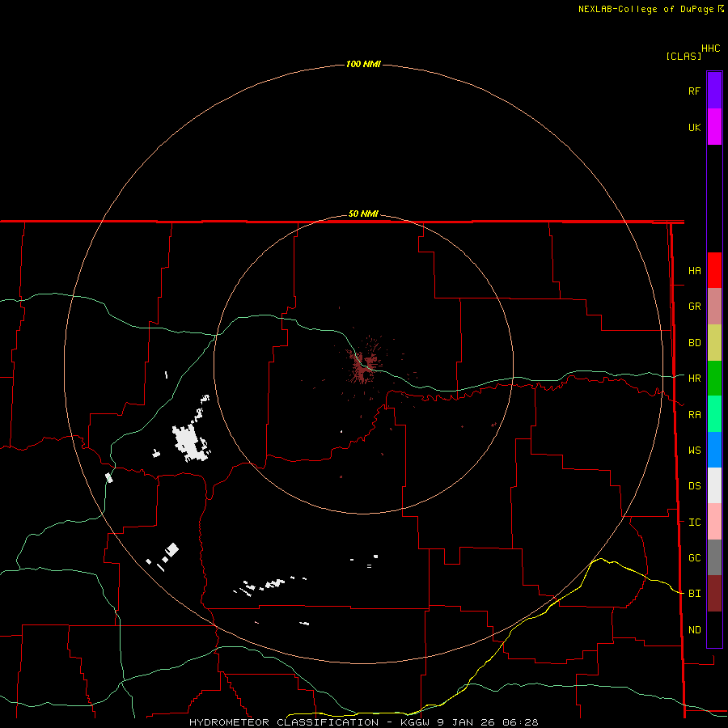Click the BD legend label
Screen dimensions: 728x728
pyautogui.click(x=694, y=343)
